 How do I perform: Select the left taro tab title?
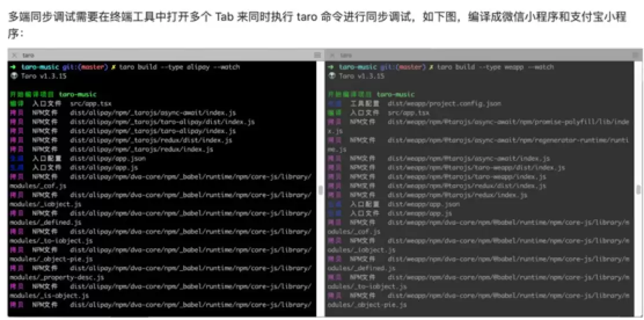[28, 55]
